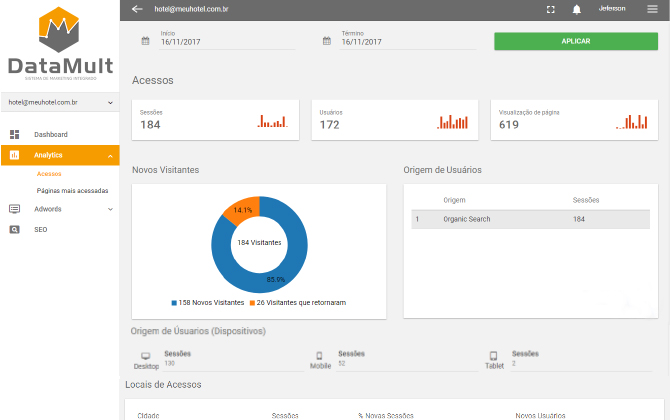670x420 pixels.
Task: Click the DataMult logo
Action: click(x=60, y=44)
